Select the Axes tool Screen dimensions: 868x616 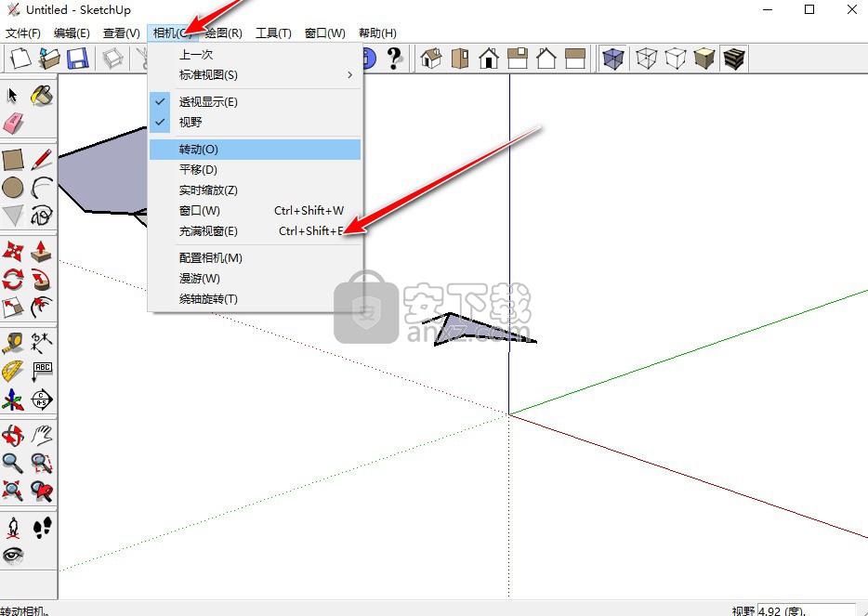[13, 400]
